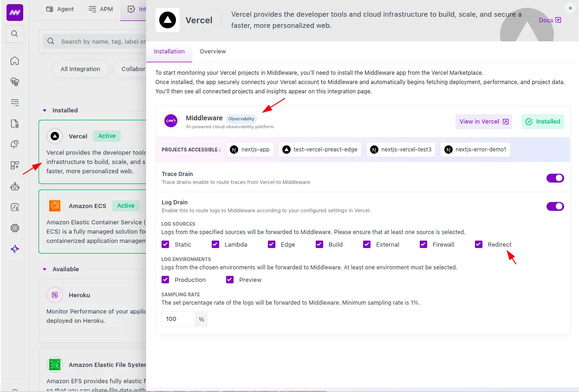Focus the integrations search field
The image size is (579, 392).
click(x=95, y=41)
